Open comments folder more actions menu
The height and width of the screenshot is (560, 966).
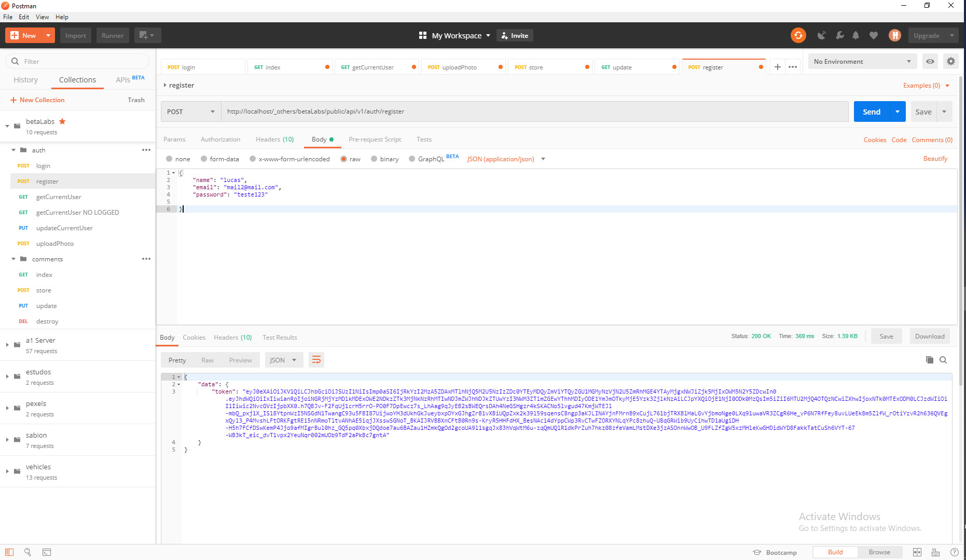pyautogui.click(x=146, y=259)
